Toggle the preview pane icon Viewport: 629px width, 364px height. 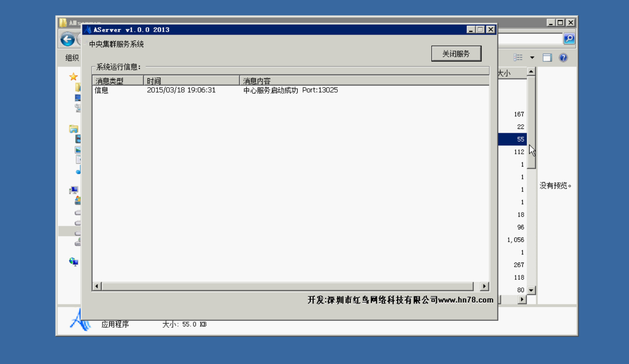point(547,57)
